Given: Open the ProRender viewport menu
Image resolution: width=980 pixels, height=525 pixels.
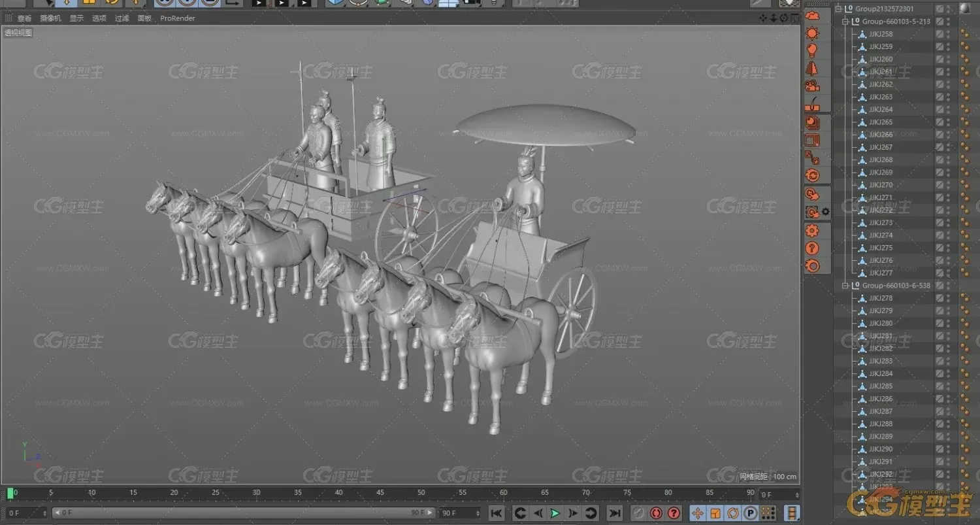Looking at the screenshot, I should 178,18.
